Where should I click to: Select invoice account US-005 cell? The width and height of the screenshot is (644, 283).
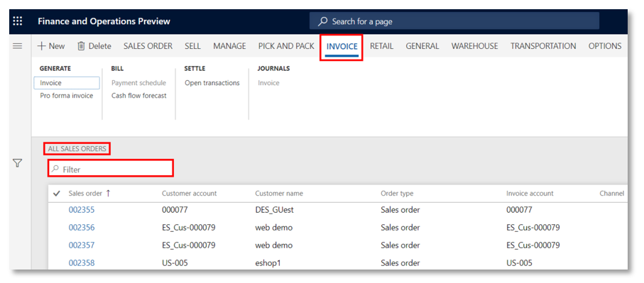tap(519, 263)
